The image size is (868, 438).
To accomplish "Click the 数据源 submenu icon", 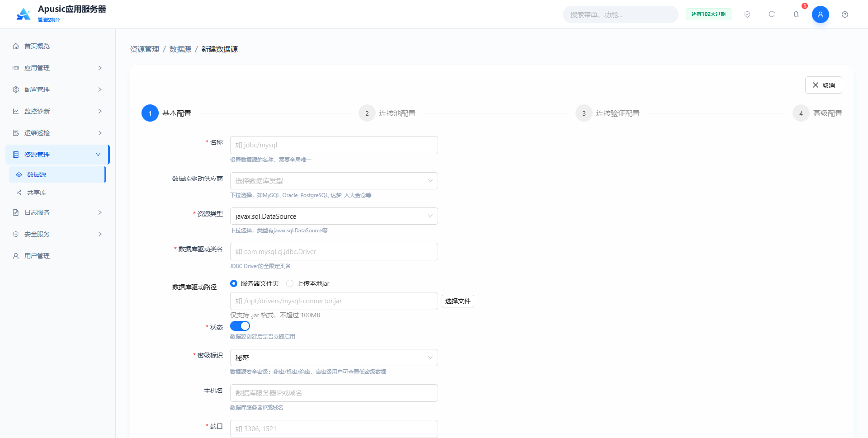I will pos(19,174).
